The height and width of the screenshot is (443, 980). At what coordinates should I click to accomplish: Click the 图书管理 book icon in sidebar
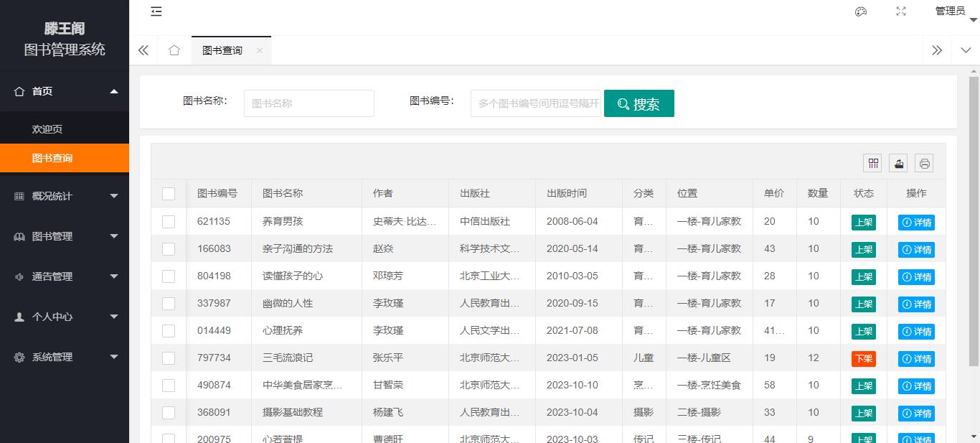tap(19, 236)
